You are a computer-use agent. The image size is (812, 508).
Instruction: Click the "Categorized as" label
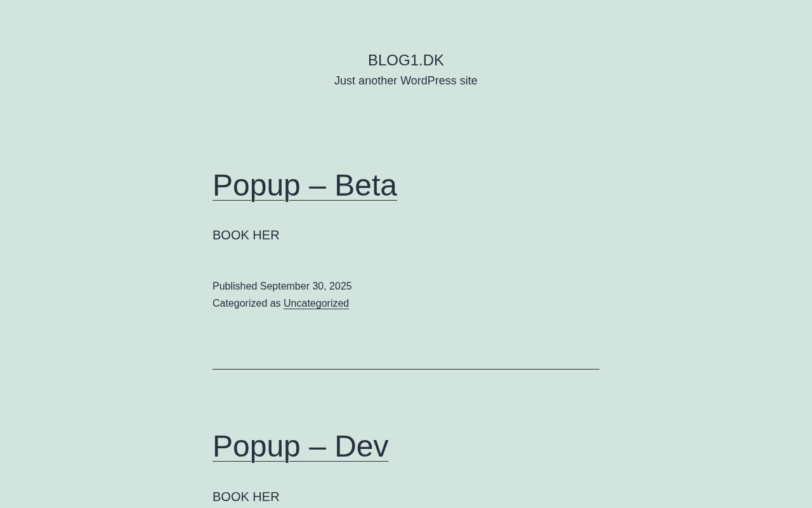pyautogui.click(x=247, y=304)
